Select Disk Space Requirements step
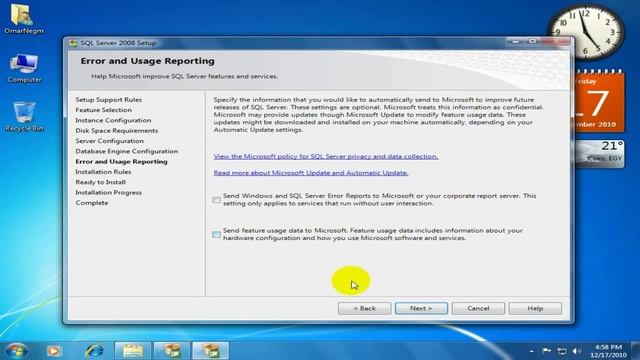The height and width of the screenshot is (360, 640). click(117, 131)
